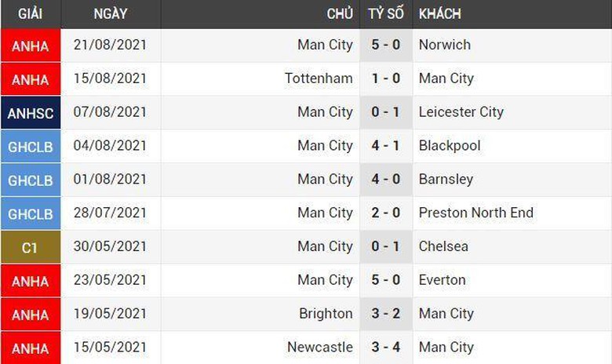Image resolution: width=612 pixels, height=364 pixels.
Task: Open the 3 - 4 score at Newcastle
Action: point(385,347)
